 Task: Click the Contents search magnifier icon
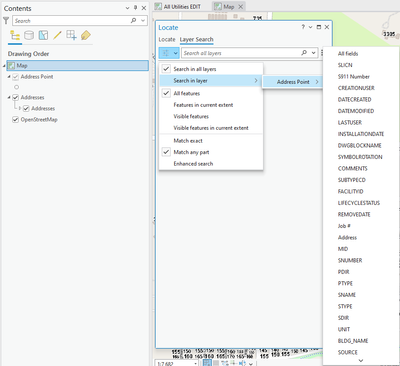point(133,21)
